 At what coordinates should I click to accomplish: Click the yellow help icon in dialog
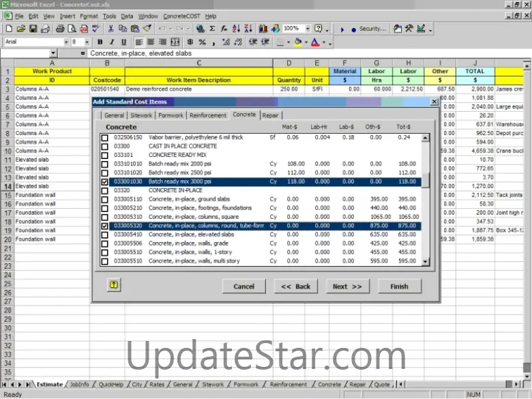click(114, 285)
